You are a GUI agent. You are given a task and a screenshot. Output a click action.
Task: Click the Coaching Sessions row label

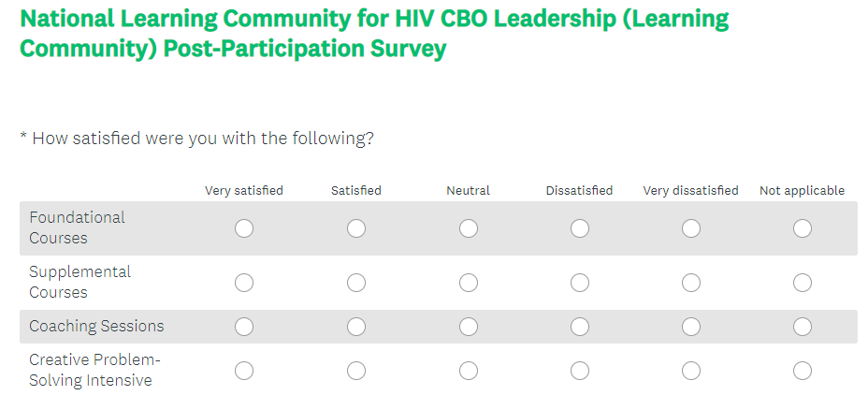(96, 326)
